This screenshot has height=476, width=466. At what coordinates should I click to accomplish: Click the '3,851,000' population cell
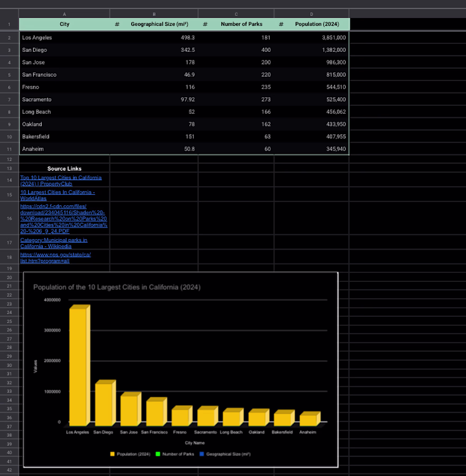click(312, 38)
